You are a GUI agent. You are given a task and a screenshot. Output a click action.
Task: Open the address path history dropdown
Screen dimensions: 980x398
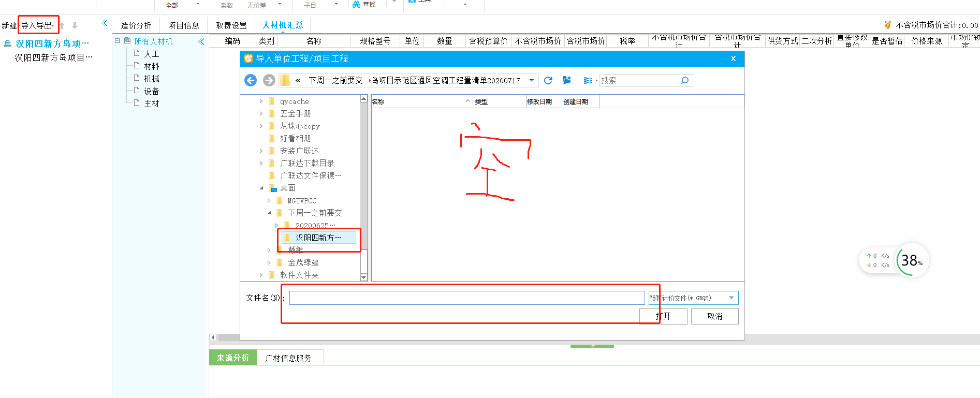[532, 80]
